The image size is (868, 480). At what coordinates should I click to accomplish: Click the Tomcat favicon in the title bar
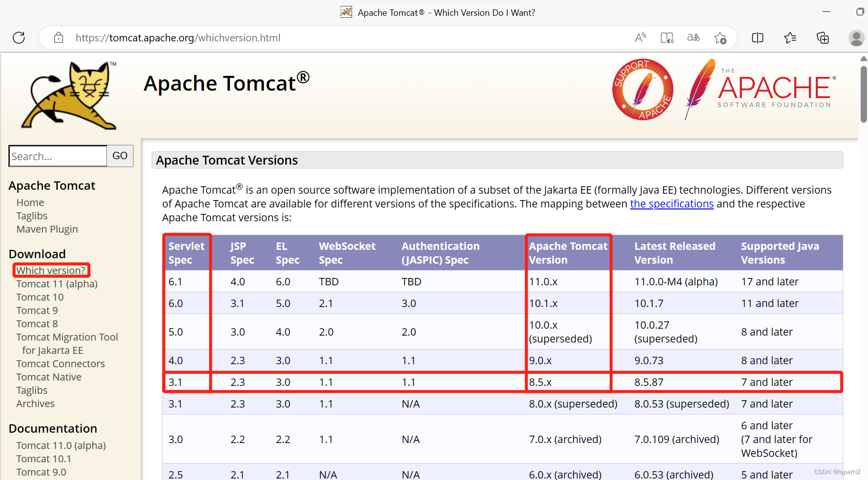tap(346, 12)
